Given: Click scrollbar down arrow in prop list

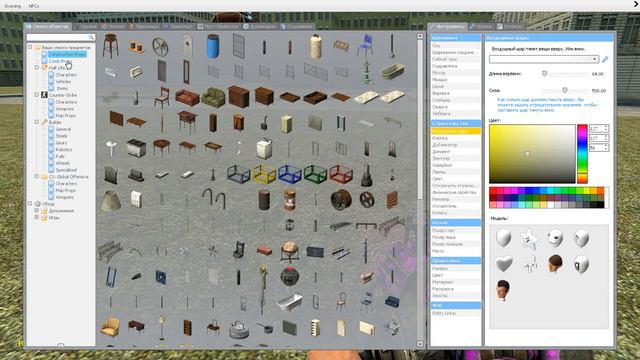Looking at the screenshot, I should pos(420,344).
